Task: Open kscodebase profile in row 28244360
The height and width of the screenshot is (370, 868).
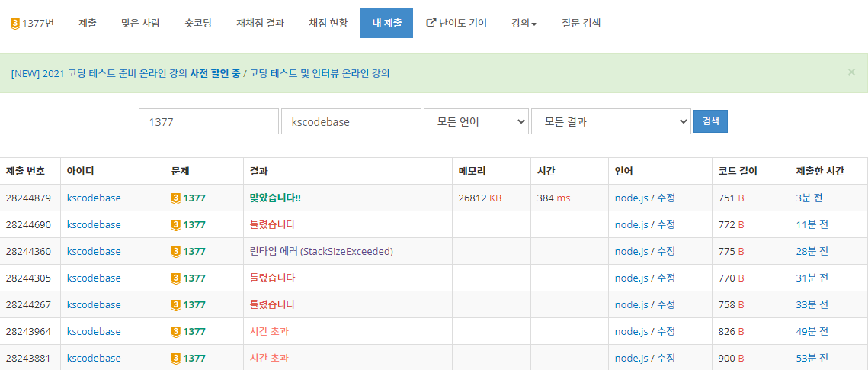Action: point(94,251)
